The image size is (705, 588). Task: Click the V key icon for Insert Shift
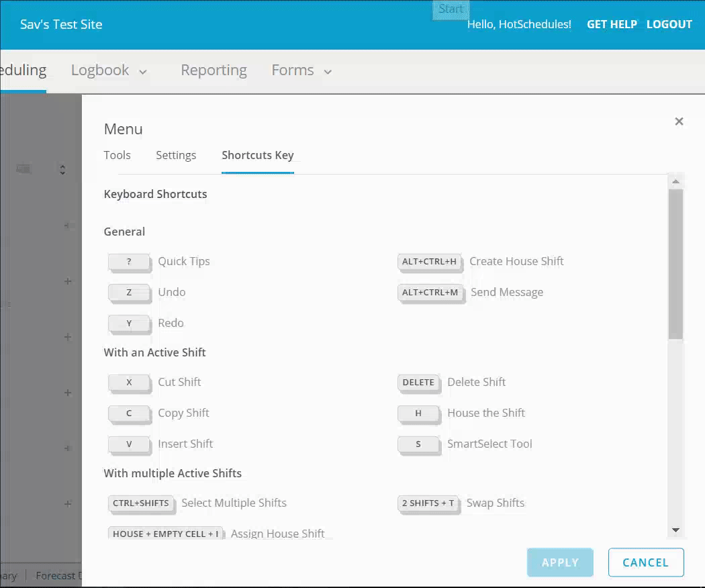[129, 444]
